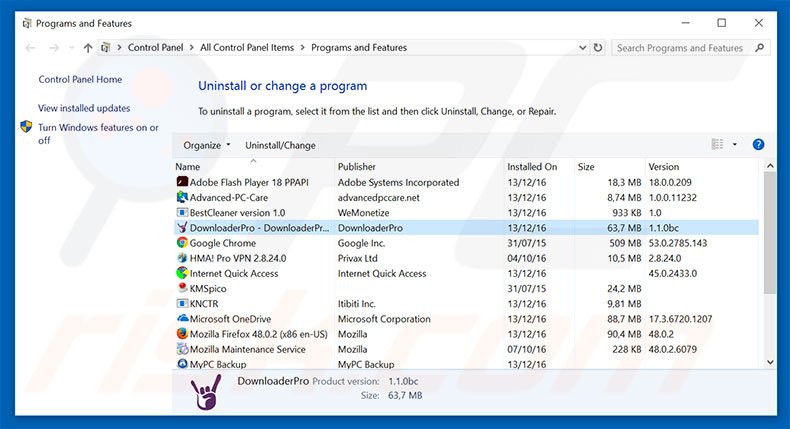Expand the view options dropdown arrow
Screen dimensions: 790x429
point(735,145)
